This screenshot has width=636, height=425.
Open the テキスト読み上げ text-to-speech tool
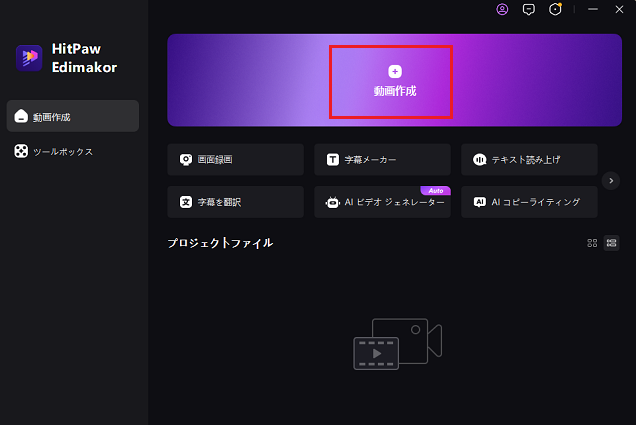529,159
